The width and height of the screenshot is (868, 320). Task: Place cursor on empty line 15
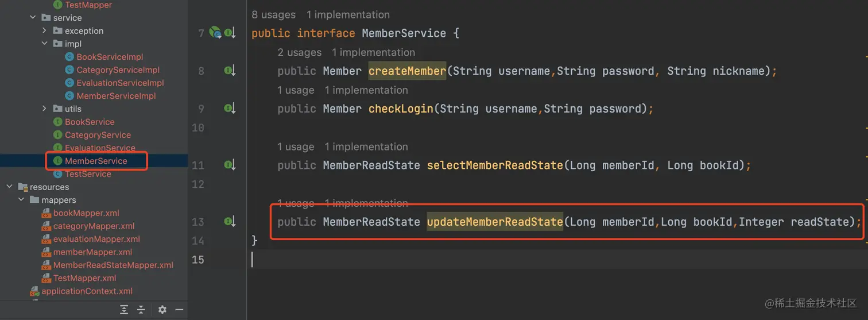point(557,259)
